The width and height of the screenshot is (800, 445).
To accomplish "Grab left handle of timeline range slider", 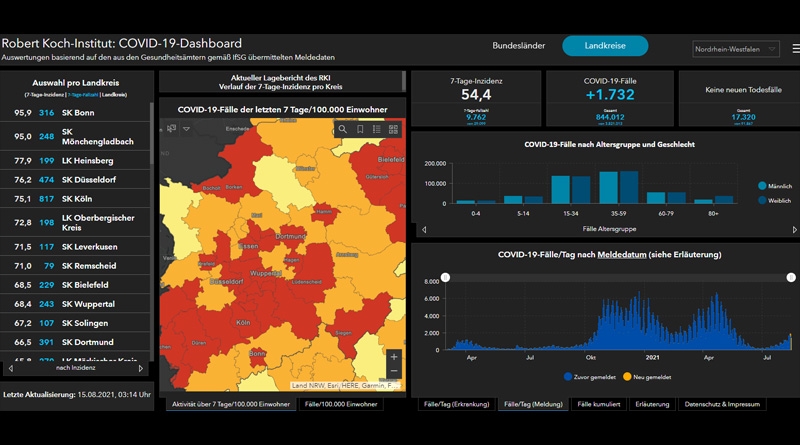I will pos(445,277).
